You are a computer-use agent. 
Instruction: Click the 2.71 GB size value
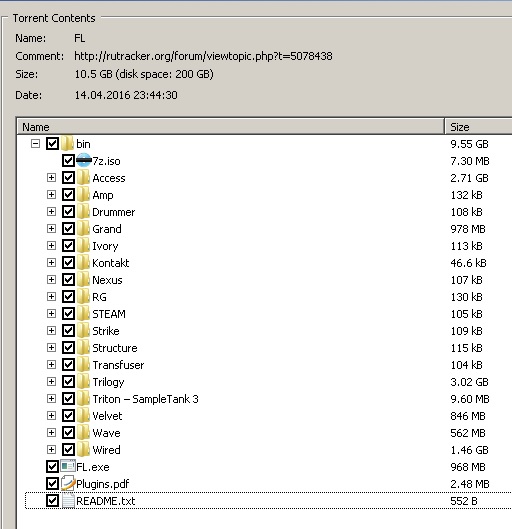[x=470, y=178]
